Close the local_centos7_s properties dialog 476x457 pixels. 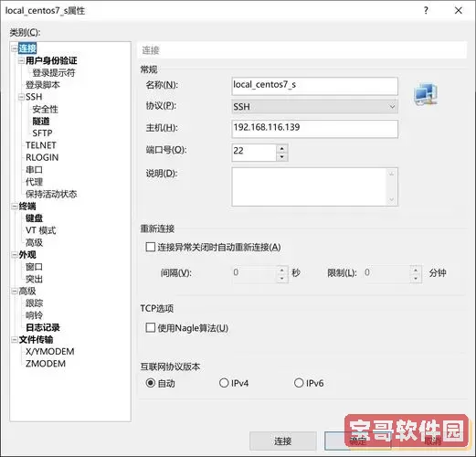pyautogui.click(x=458, y=11)
